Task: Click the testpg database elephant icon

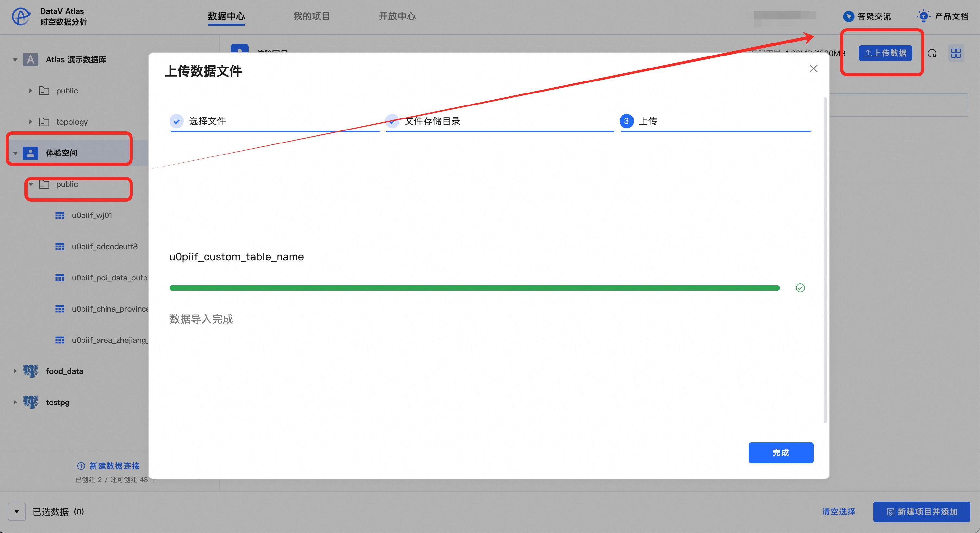Action: pos(31,402)
